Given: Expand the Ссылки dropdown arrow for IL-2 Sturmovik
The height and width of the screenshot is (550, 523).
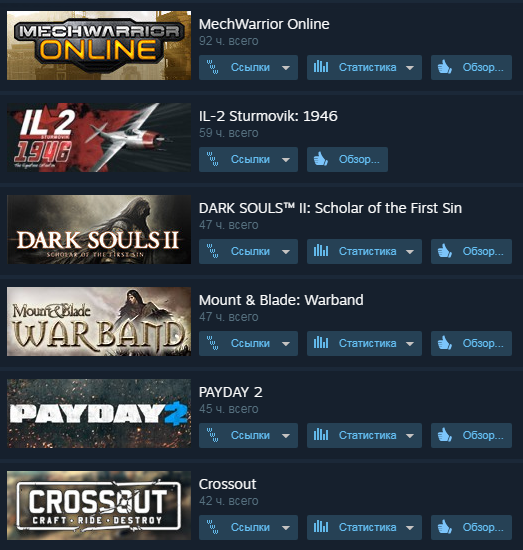Looking at the screenshot, I should [x=286, y=160].
